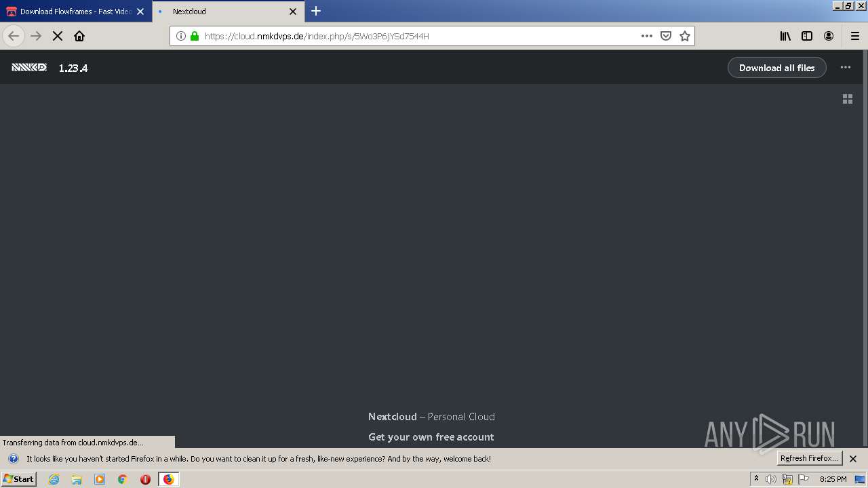The image size is (868, 488).
Task: Open page actions menu in address bar
Action: click(647, 36)
